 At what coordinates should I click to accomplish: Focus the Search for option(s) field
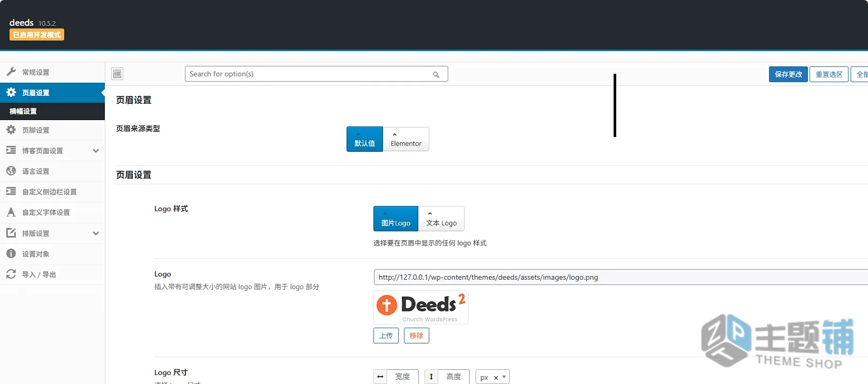[x=317, y=74]
